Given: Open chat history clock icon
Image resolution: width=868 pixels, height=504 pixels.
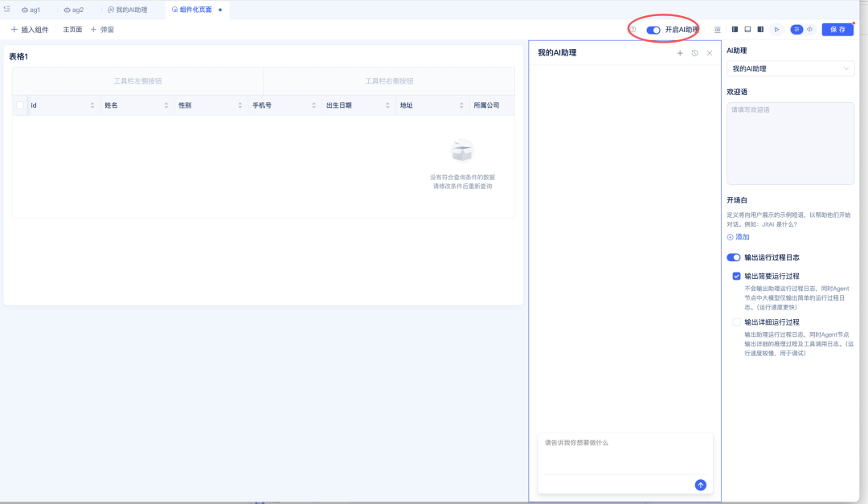Looking at the screenshot, I should click(694, 53).
